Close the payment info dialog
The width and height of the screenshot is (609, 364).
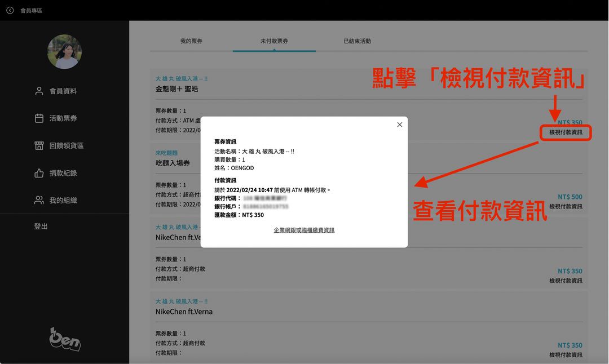pos(399,125)
